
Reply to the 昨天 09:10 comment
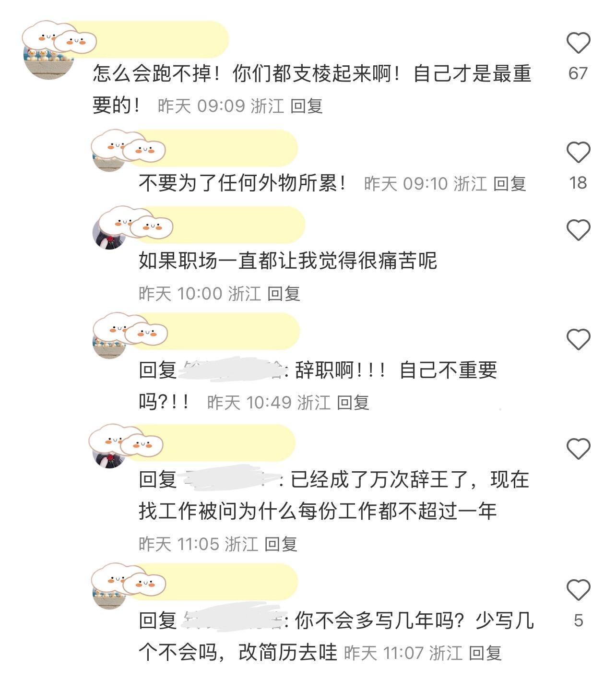[509, 183]
